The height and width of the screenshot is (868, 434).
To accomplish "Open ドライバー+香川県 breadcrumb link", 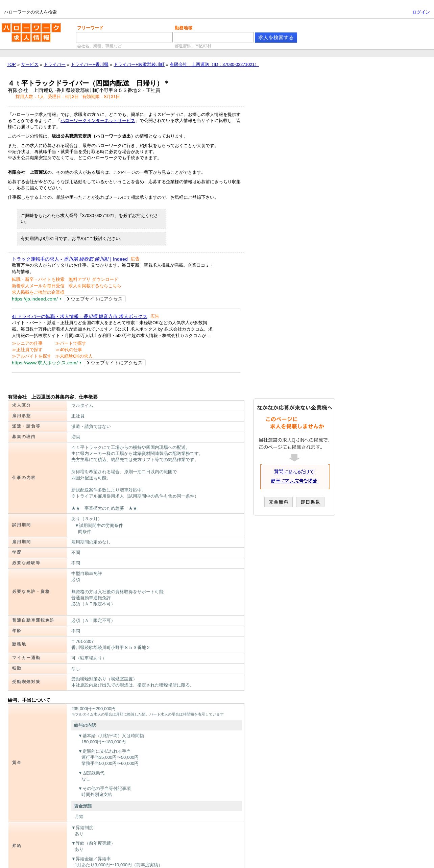I will pyautogui.click(x=90, y=64).
